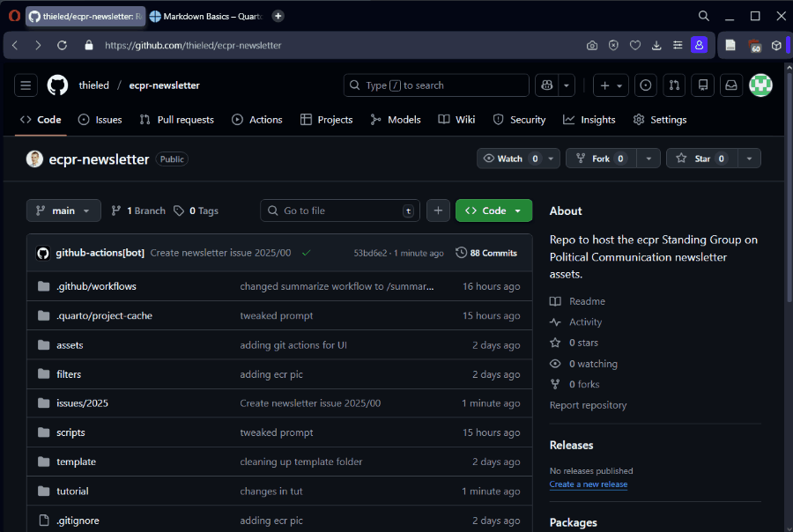The width and height of the screenshot is (793, 532).
Task: Click the browser reload button
Action: [x=62, y=45]
